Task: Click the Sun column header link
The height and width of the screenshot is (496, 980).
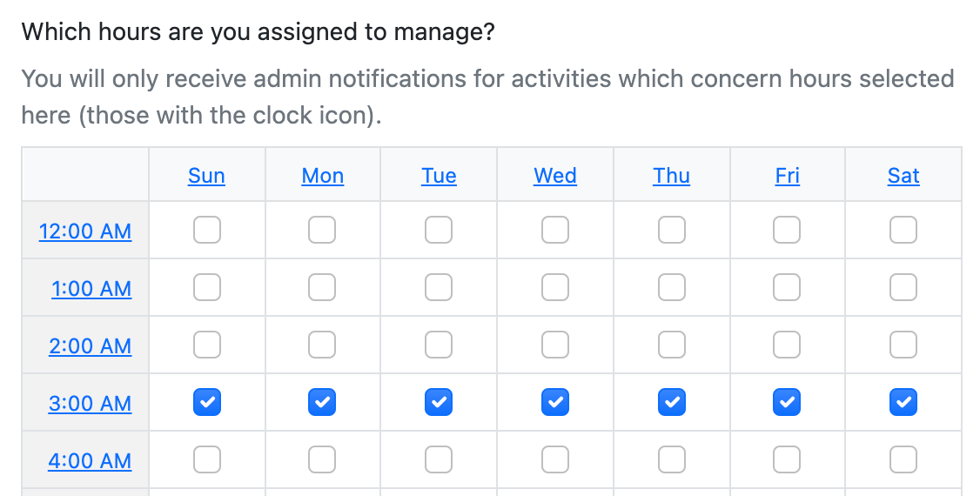Action: (206, 176)
